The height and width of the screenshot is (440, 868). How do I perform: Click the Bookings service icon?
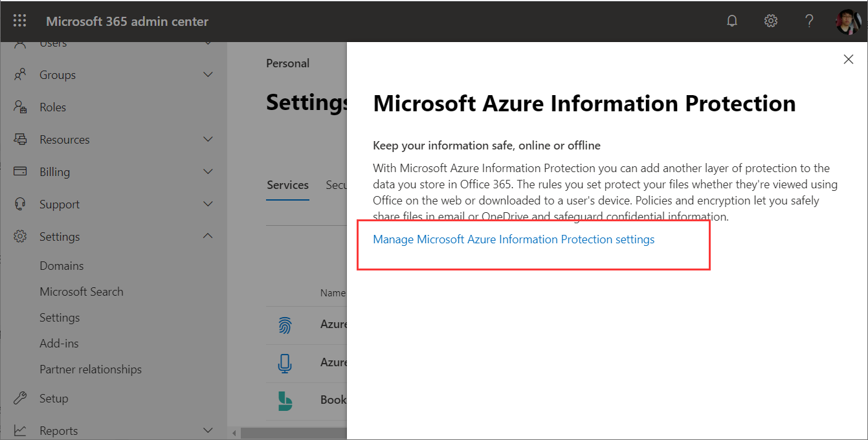click(285, 401)
